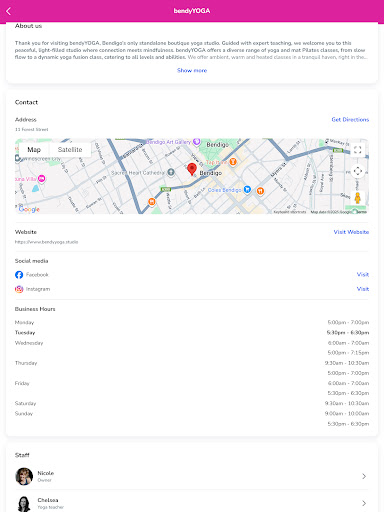Click the Google logo on the map
Image resolution: width=384 pixels, height=512 pixels.
29,209
